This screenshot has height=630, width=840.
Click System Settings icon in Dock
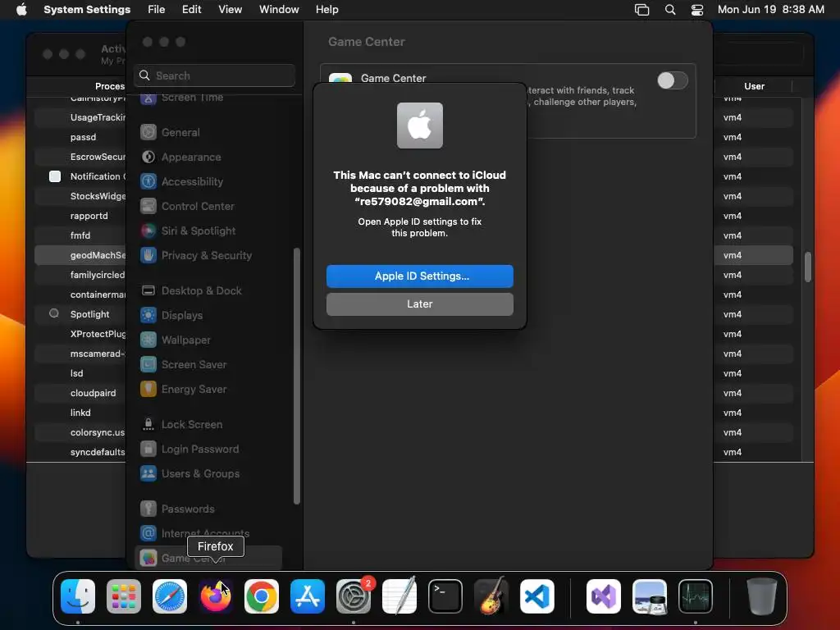tap(354, 596)
